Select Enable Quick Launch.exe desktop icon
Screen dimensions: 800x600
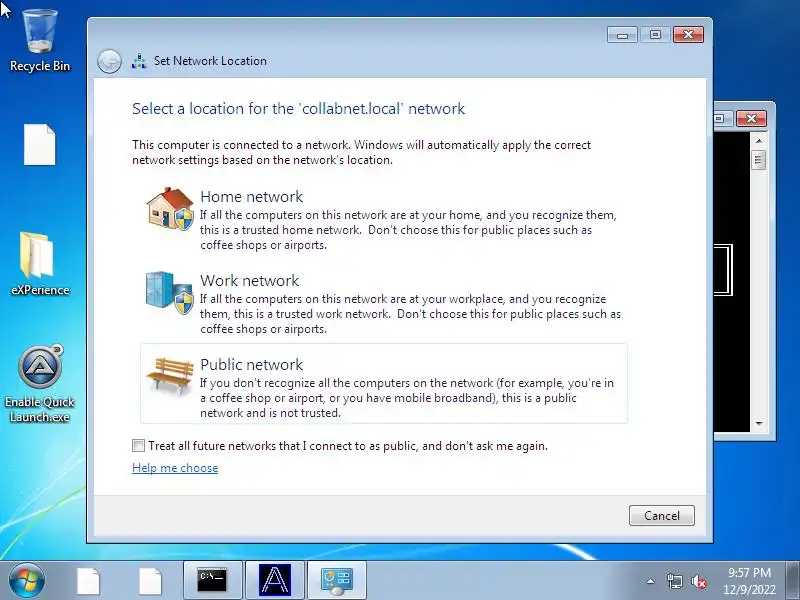tap(40, 384)
